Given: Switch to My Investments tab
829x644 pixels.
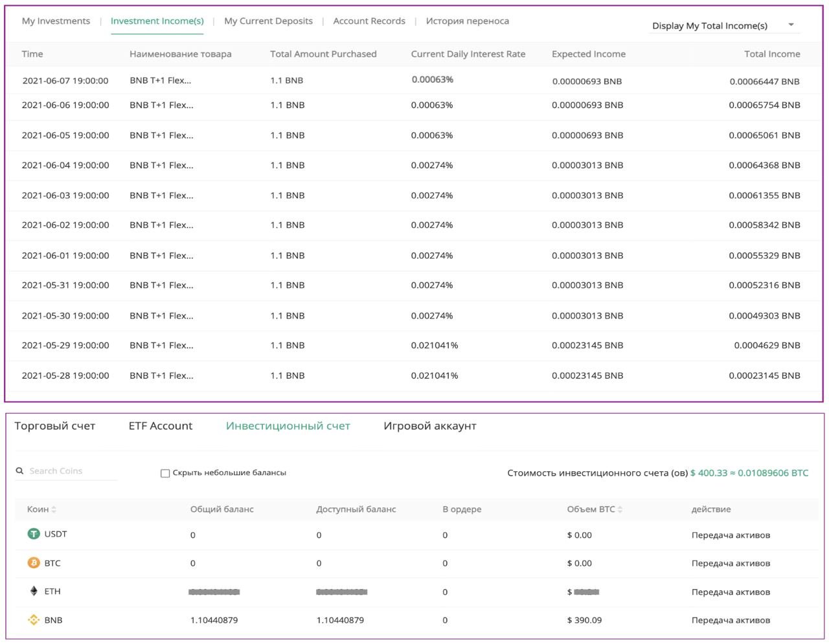Looking at the screenshot, I should (56, 21).
